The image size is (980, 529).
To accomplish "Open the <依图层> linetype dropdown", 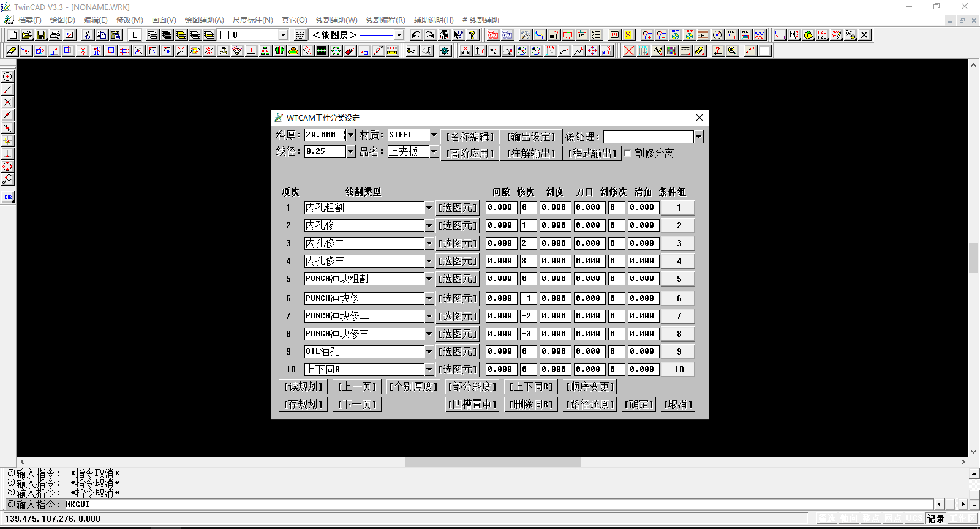I will coord(399,35).
